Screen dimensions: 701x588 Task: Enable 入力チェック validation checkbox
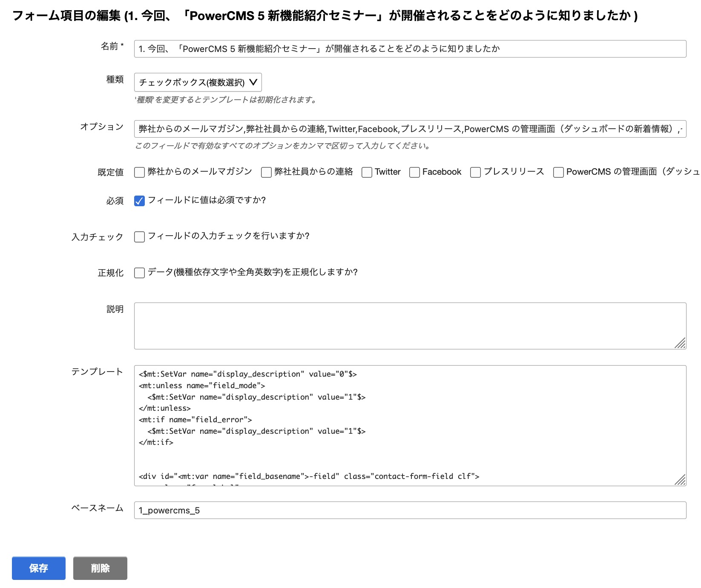139,237
